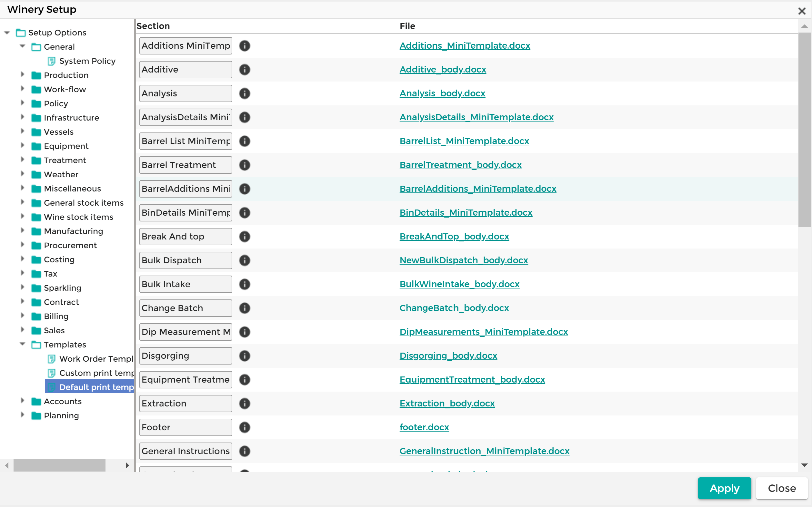Click info icon for Barrel List MiniTemplate
The image size is (812, 507).
point(245,141)
